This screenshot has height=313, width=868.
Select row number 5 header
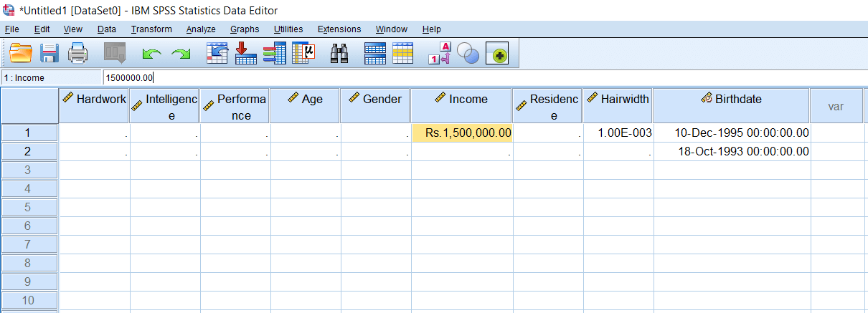pyautogui.click(x=29, y=207)
